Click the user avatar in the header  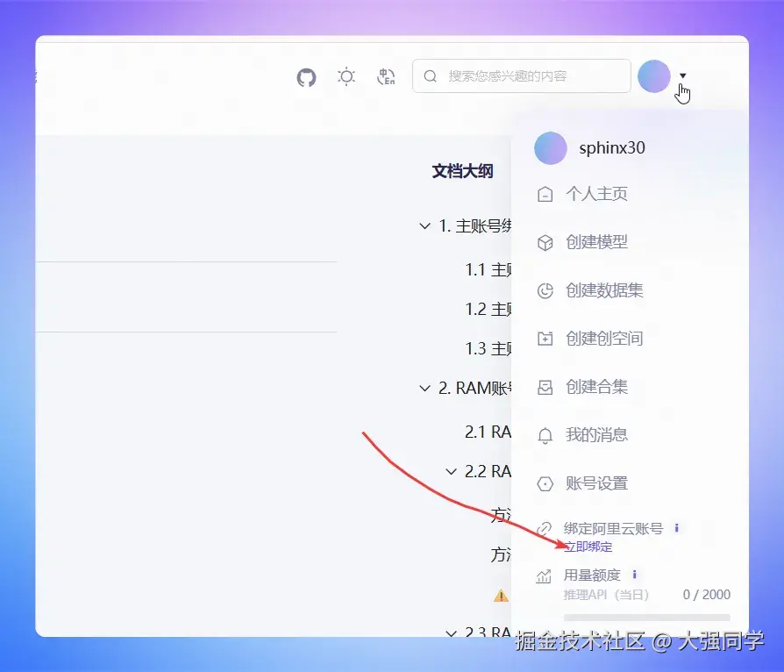[x=654, y=76]
